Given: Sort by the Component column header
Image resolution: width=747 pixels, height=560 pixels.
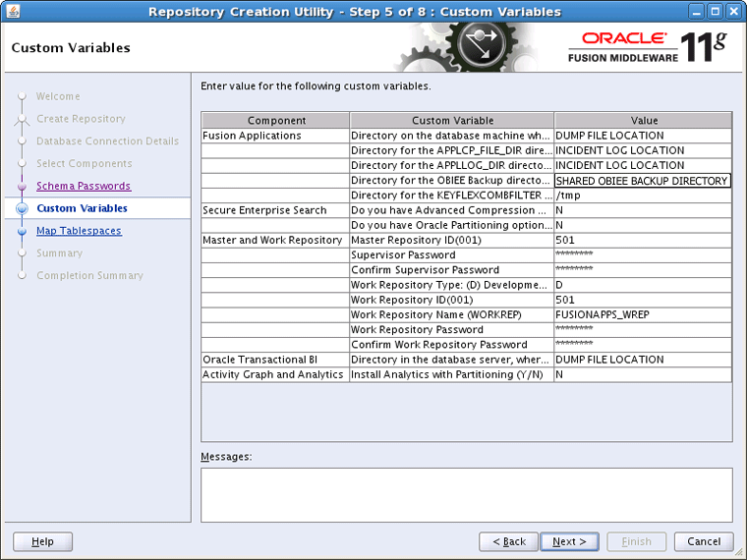Looking at the screenshot, I should pyautogui.click(x=275, y=120).
